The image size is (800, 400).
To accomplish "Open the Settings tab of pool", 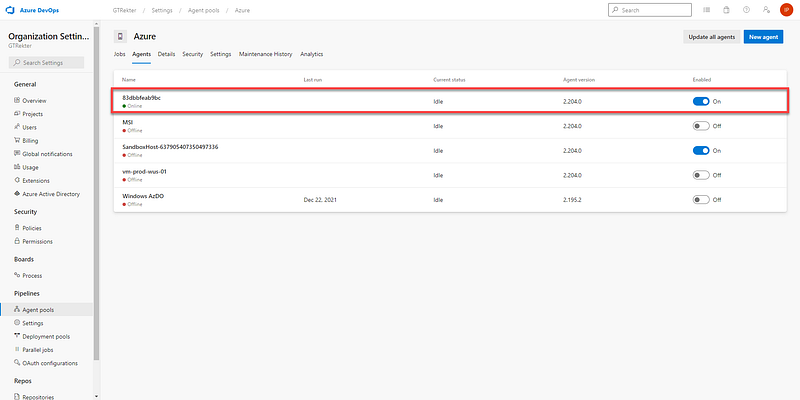I will (220, 54).
